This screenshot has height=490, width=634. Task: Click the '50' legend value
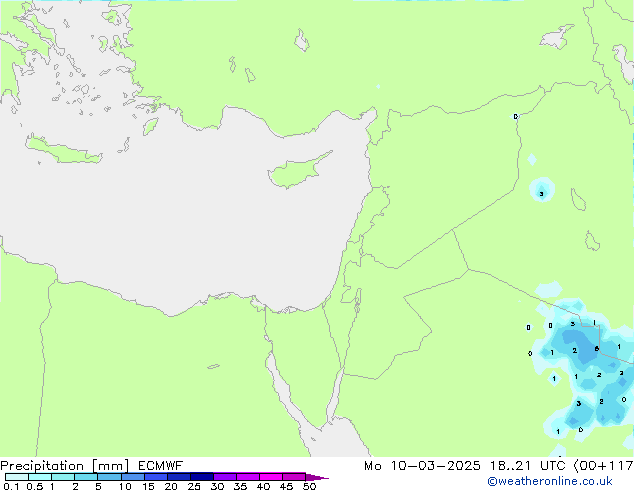pyautogui.click(x=309, y=486)
